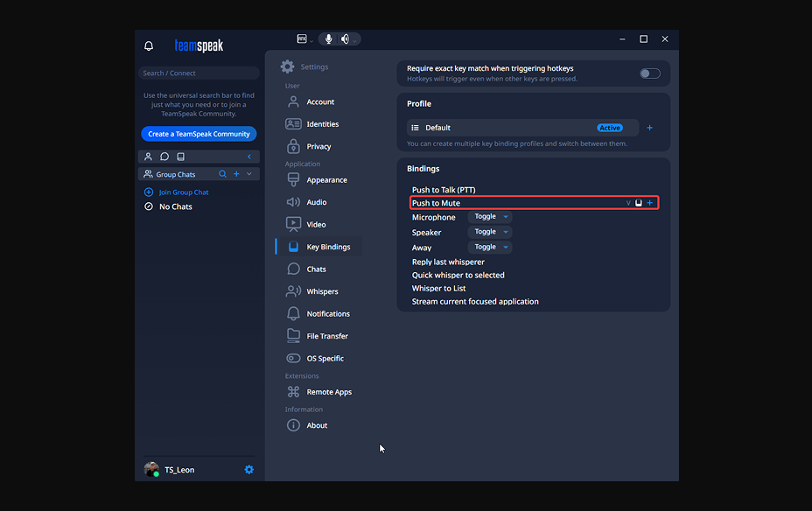This screenshot has height=511, width=812.
Task: Click Join Group Chat link
Action: [x=184, y=192]
